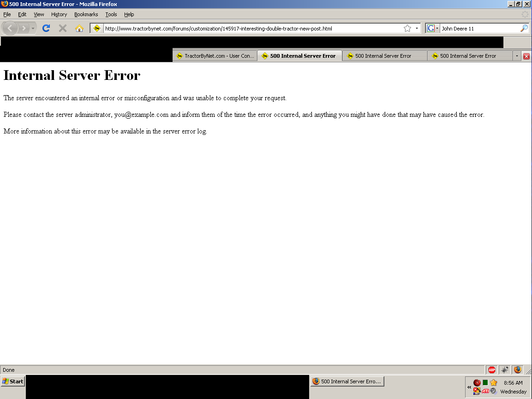
Task: Click the Firefox icon in the title bar
Action: coord(5,4)
